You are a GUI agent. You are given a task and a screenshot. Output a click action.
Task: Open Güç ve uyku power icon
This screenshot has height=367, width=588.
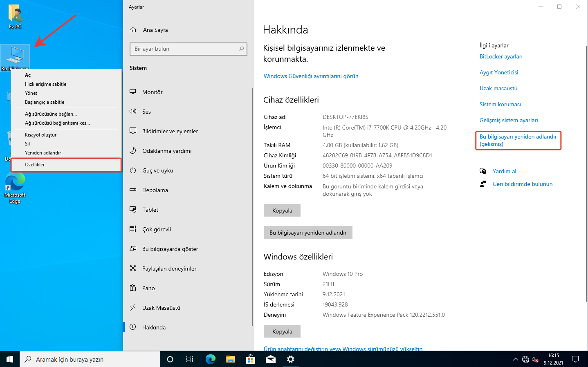(133, 170)
